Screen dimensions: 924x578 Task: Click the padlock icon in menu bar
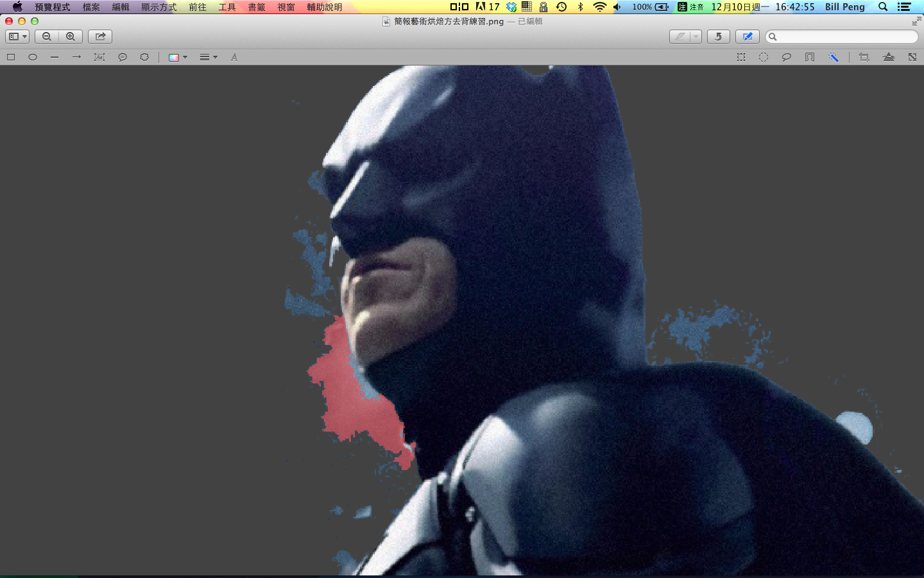pos(543,7)
